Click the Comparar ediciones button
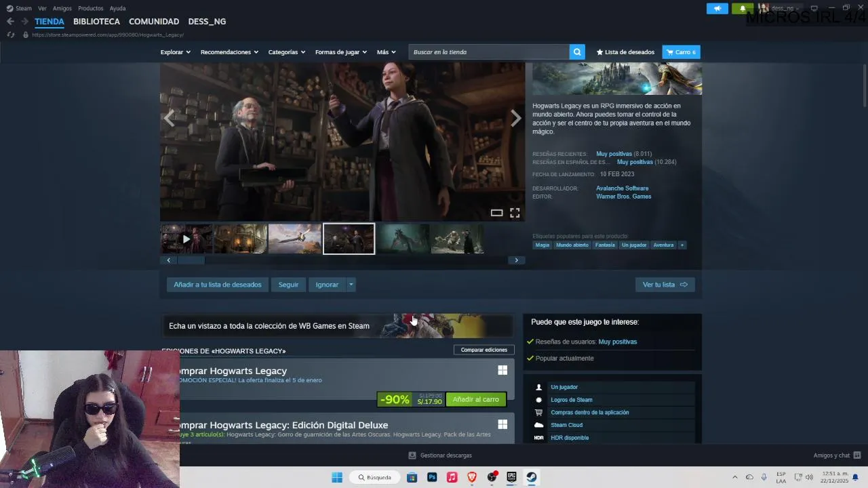Image resolution: width=868 pixels, height=488 pixels. point(484,350)
